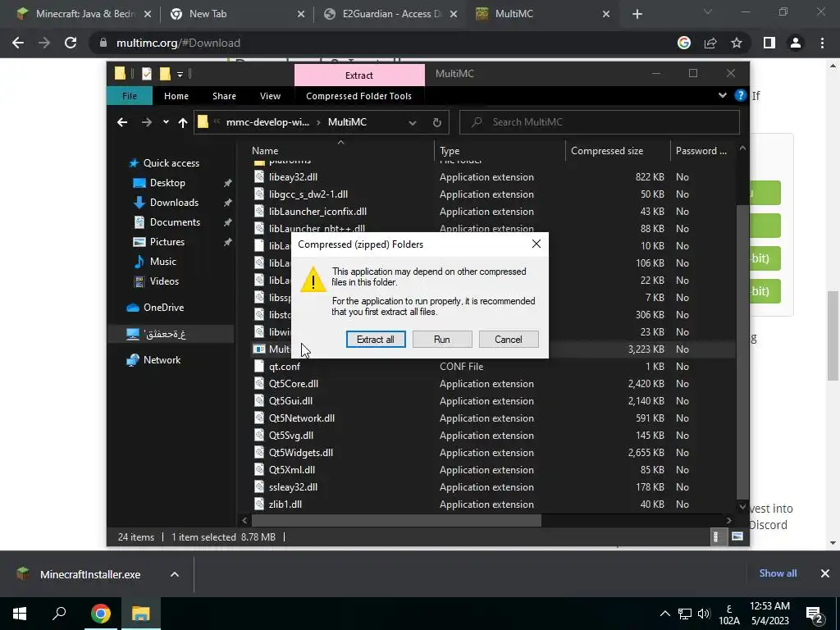Viewport: 840px width, 630px height.
Task: Click Properties icon in Quick Access Toolbar
Action: (x=147, y=73)
